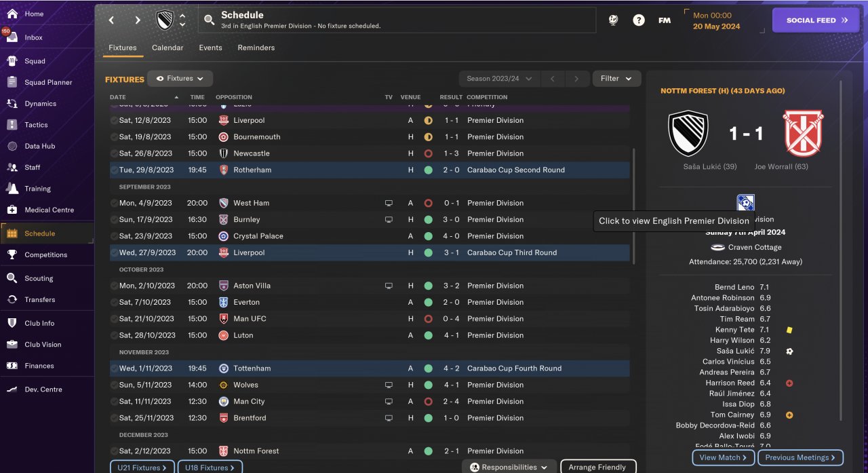Toggle reminder circle for Wolves fixture
The height and width of the screenshot is (473, 868).
pos(114,385)
